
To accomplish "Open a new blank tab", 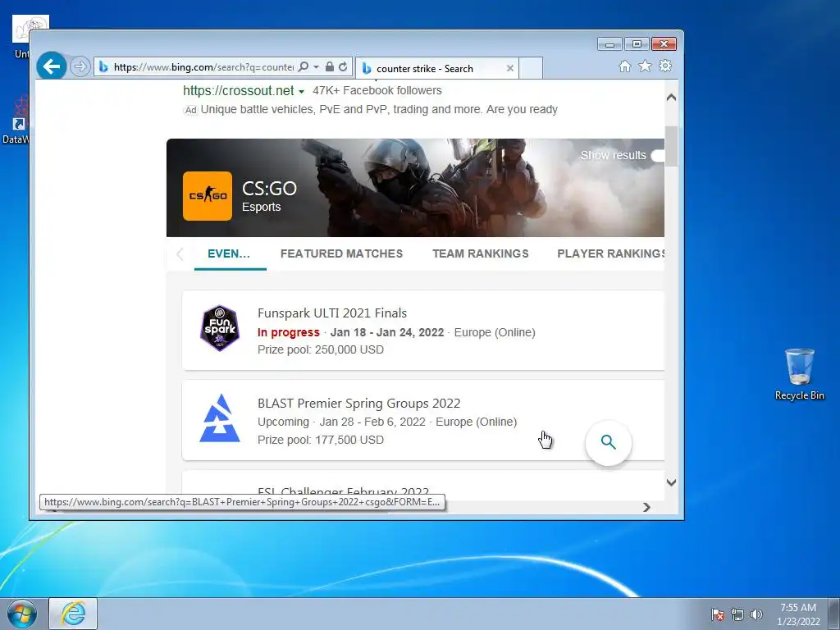I will 531,68.
